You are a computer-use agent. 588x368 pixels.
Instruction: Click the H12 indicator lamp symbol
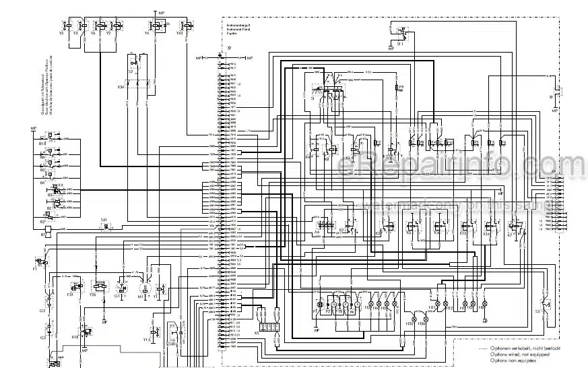click(445, 303)
